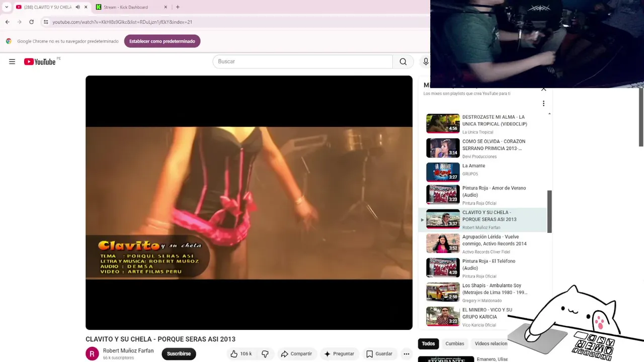Close the Stream - Kick Dashboard tab
The width and height of the screenshot is (644, 362).
click(x=166, y=7)
